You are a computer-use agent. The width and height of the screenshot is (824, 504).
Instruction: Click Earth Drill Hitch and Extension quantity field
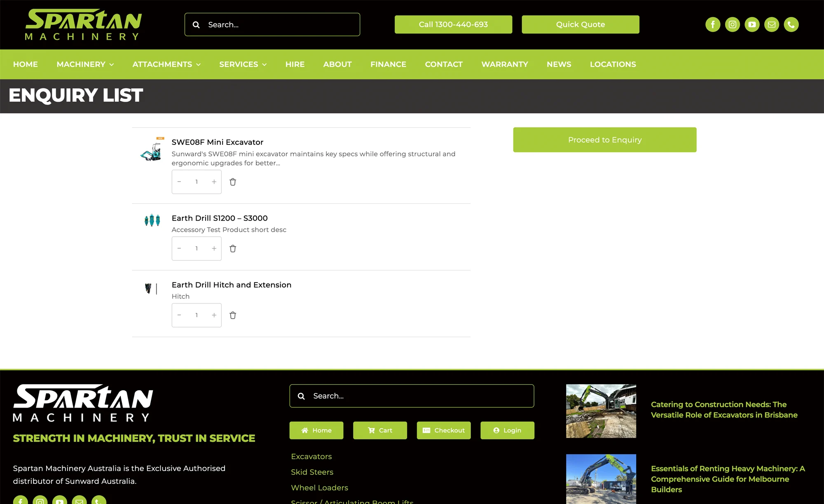[x=197, y=315]
